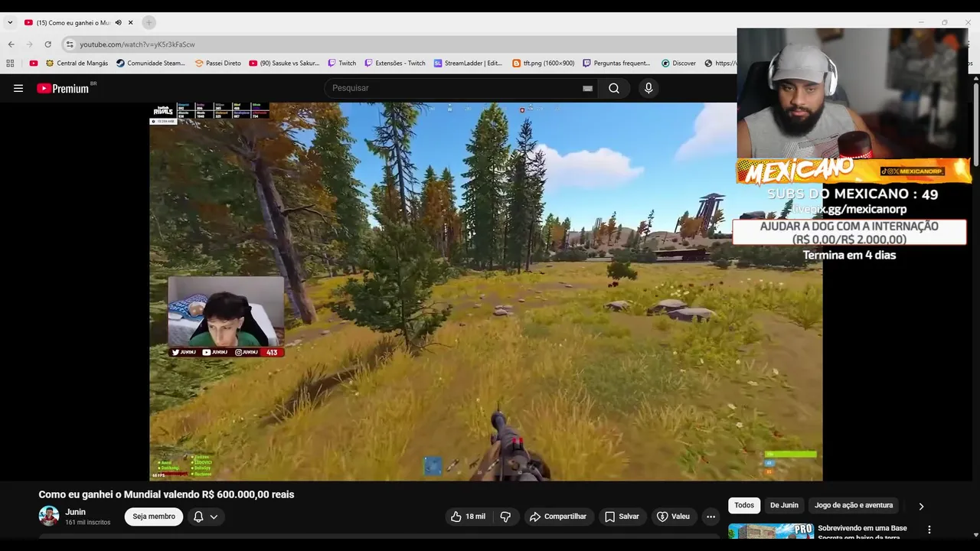Select the De Junin filter chip
The height and width of the screenshot is (551, 980).
coord(784,505)
